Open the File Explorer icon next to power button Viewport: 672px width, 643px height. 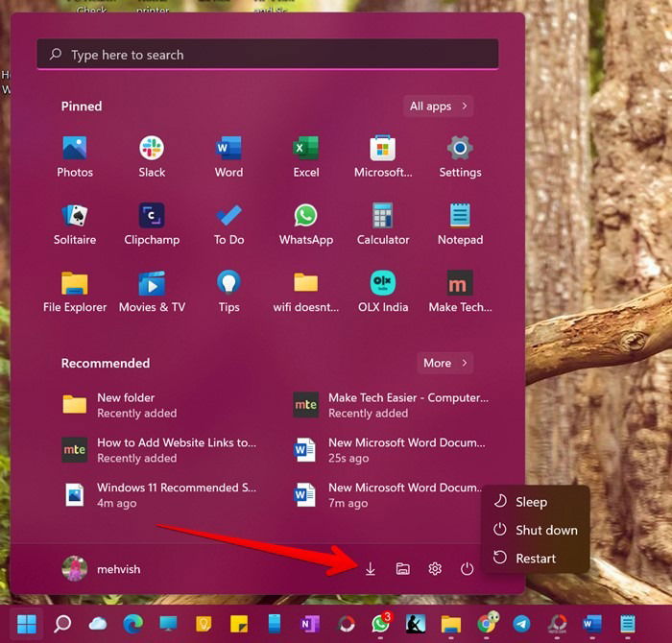402,569
